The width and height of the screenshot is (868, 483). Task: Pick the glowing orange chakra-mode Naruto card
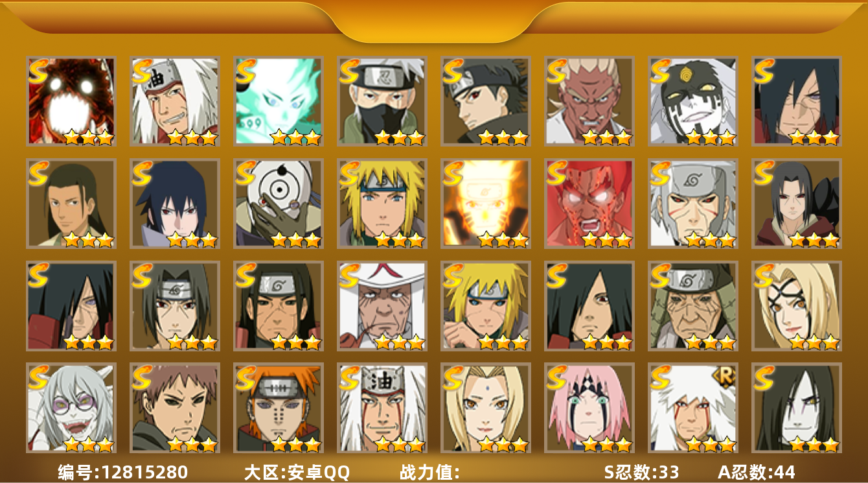(486, 204)
